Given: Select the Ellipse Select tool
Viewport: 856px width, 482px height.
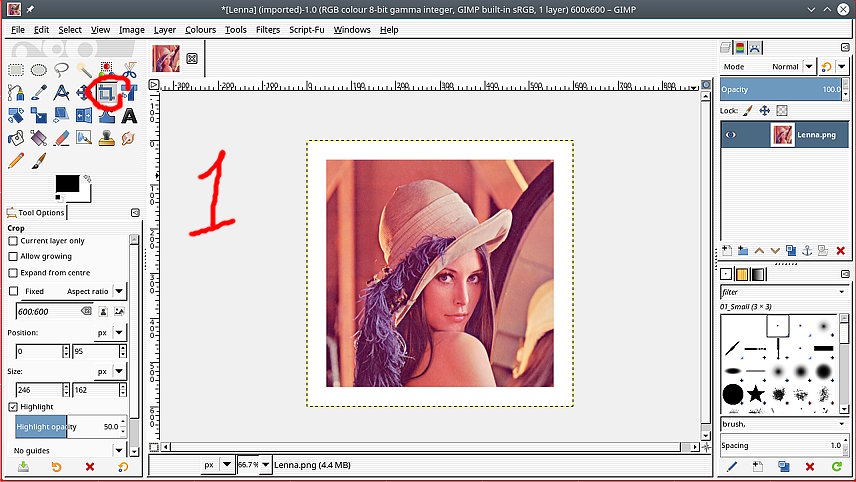Looking at the screenshot, I should 39,70.
